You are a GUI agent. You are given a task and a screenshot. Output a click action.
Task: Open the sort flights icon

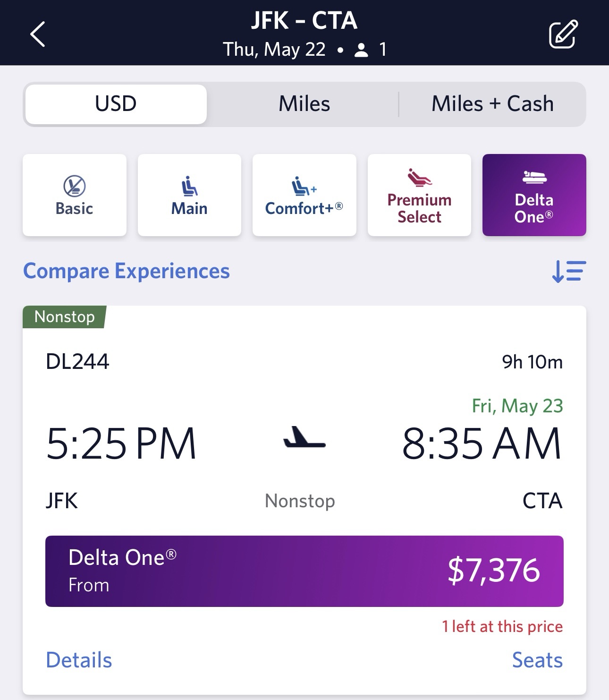coord(568,272)
